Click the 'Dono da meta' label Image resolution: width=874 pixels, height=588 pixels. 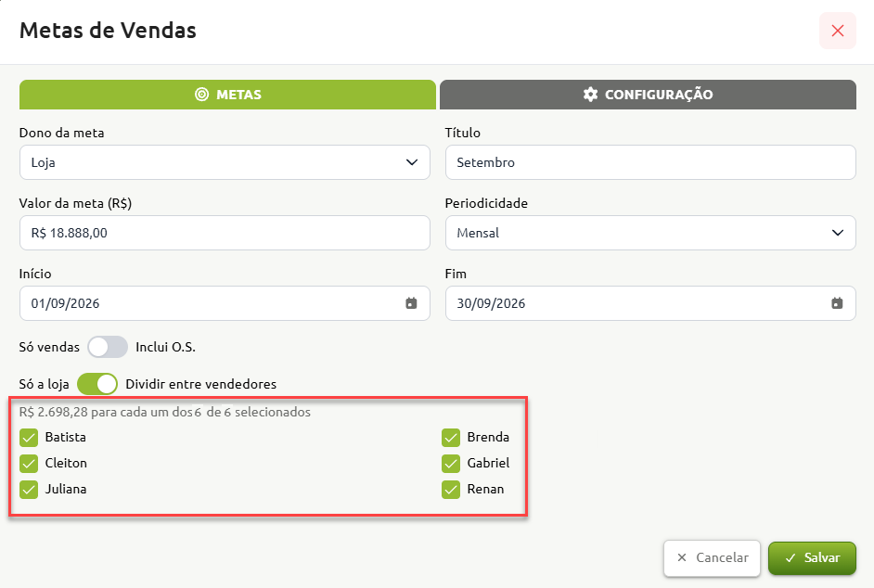(x=62, y=133)
